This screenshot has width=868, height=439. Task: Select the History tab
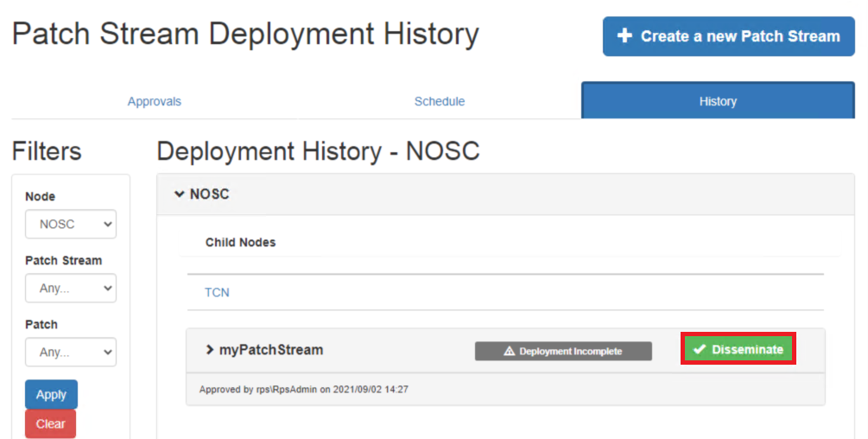(x=718, y=101)
